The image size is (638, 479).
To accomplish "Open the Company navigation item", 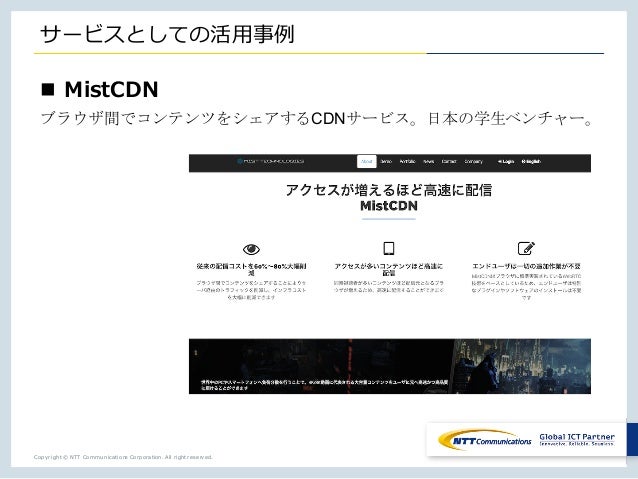I will click(473, 162).
